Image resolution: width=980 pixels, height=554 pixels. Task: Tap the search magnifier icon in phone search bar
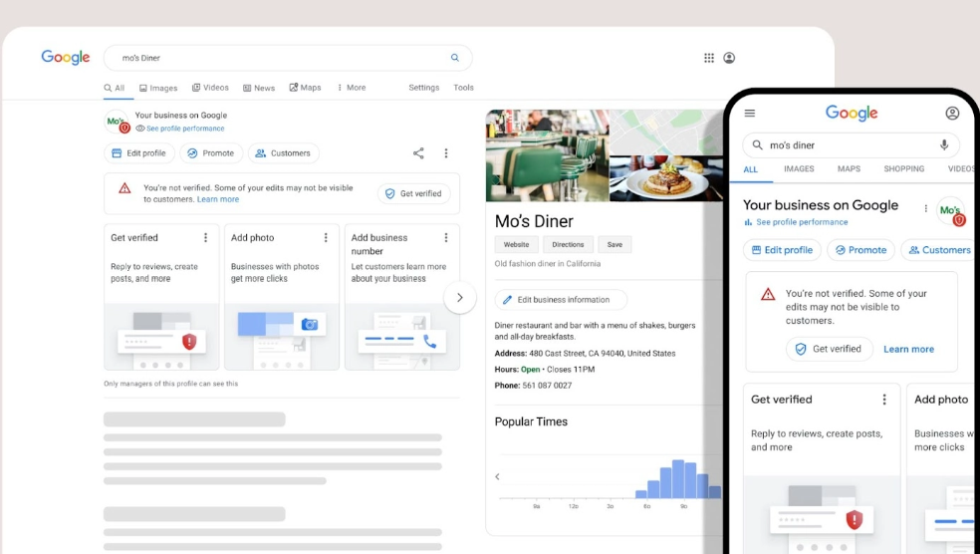tap(757, 145)
